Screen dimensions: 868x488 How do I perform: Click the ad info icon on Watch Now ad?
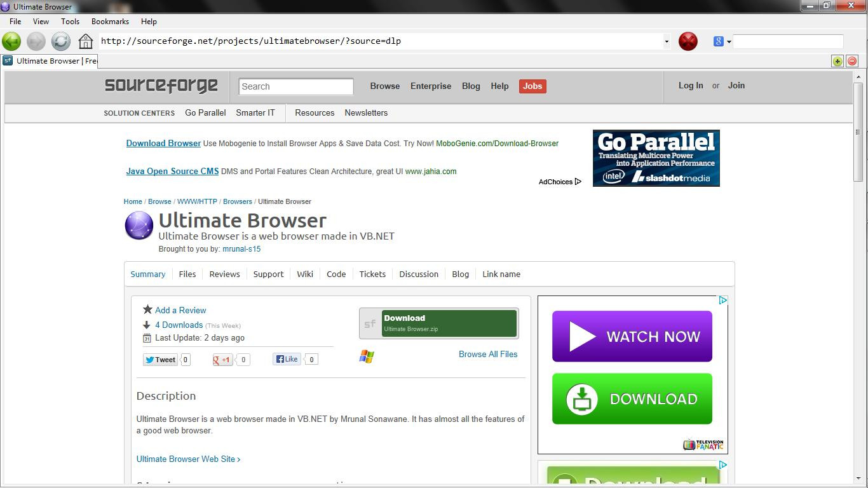722,301
